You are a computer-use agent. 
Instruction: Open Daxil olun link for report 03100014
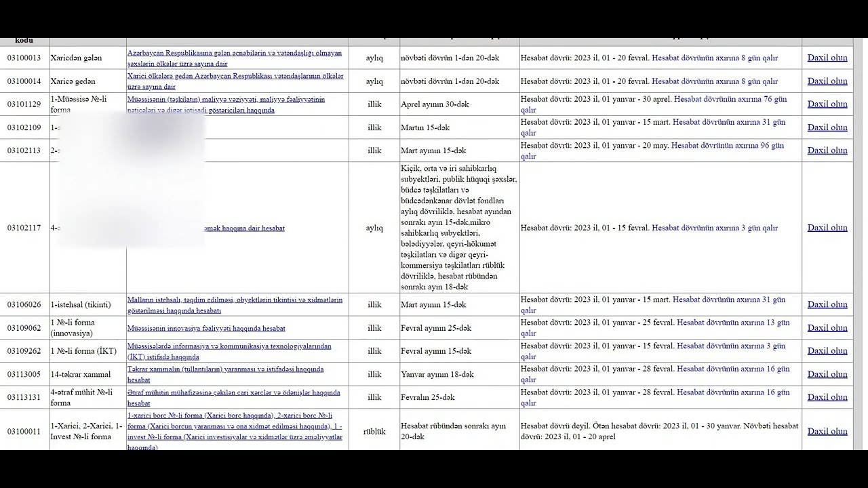point(827,81)
